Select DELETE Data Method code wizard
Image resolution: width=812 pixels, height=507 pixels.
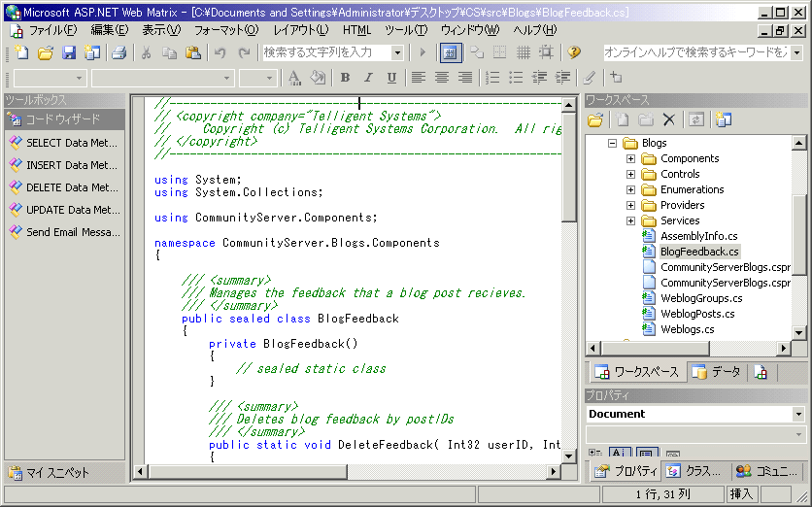(65, 187)
